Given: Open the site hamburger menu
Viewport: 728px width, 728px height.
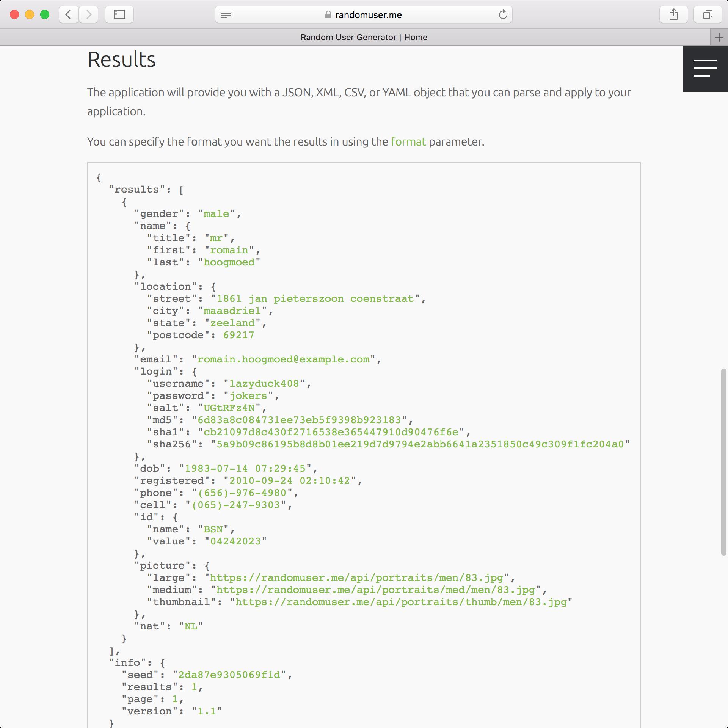Looking at the screenshot, I should click(x=705, y=69).
